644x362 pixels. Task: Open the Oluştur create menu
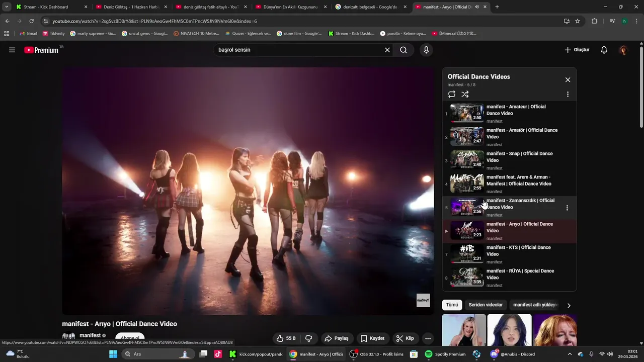tap(577, 50)
